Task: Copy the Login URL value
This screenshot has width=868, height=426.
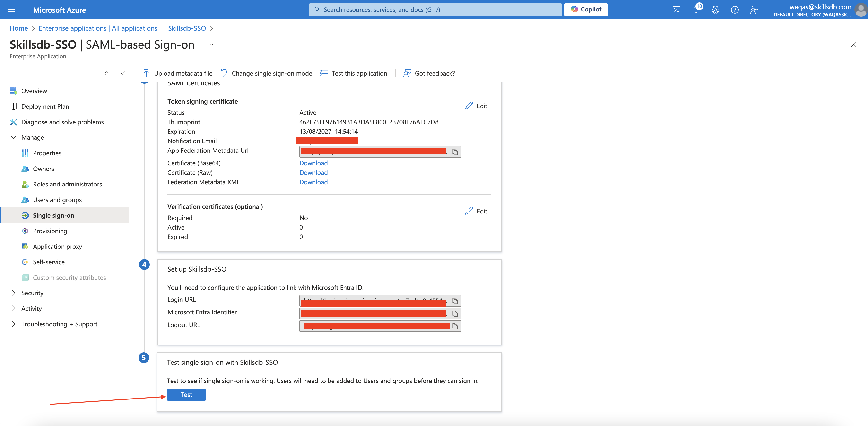Action: (455, 301)
